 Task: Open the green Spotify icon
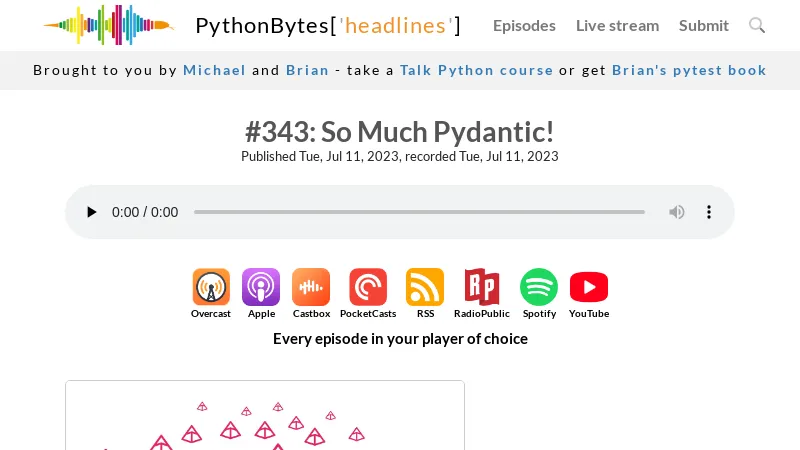tap(539, 287)
